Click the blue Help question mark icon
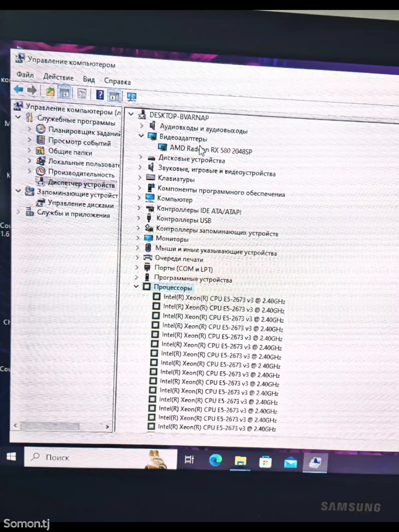This screenshot has height=532, width=399. [100, 95]
